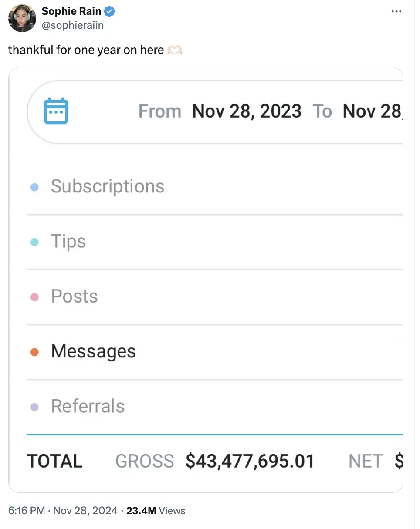The height and width of the screenshot is (529, 420).
Task: Click the blue calendar icon
Action: (56, 111)
